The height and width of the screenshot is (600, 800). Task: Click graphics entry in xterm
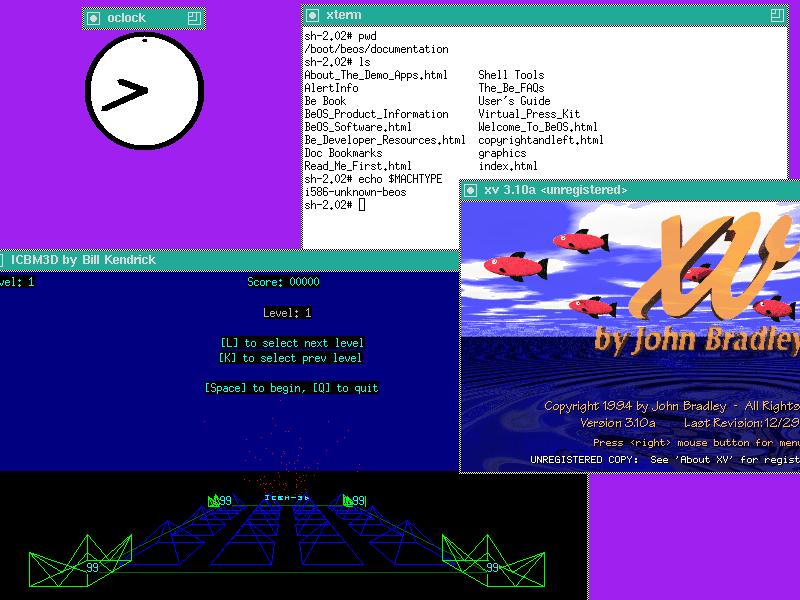coord(502,153)
